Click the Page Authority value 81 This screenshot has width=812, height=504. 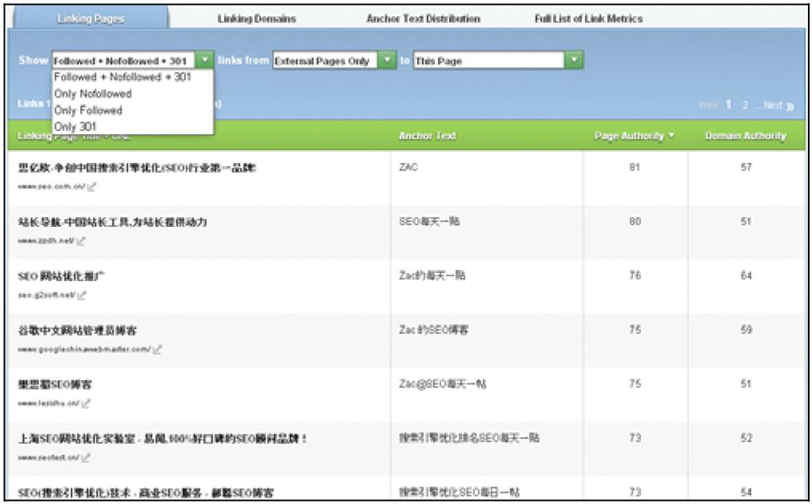coord(635,167)
